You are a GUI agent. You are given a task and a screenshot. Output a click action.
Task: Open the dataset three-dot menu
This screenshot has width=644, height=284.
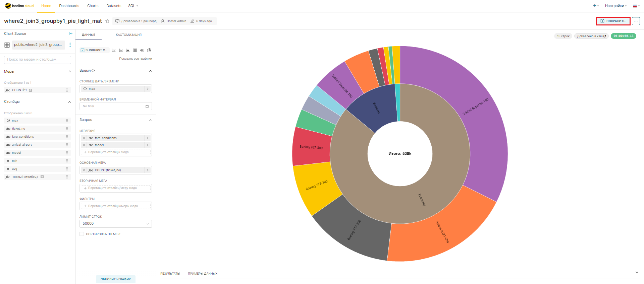tap(70, 45)
